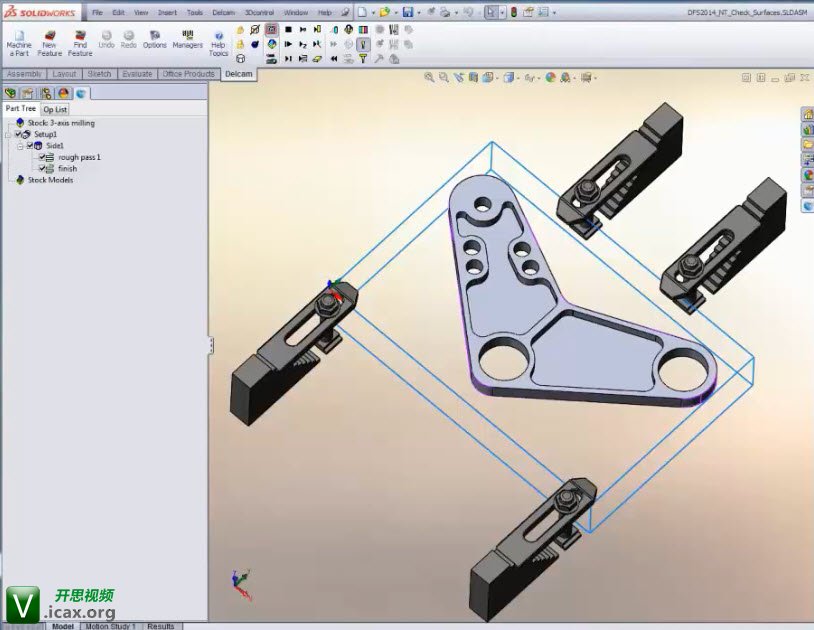
Task: Click the panel splitter handle on left pane edge
Action: click(211, 346)
